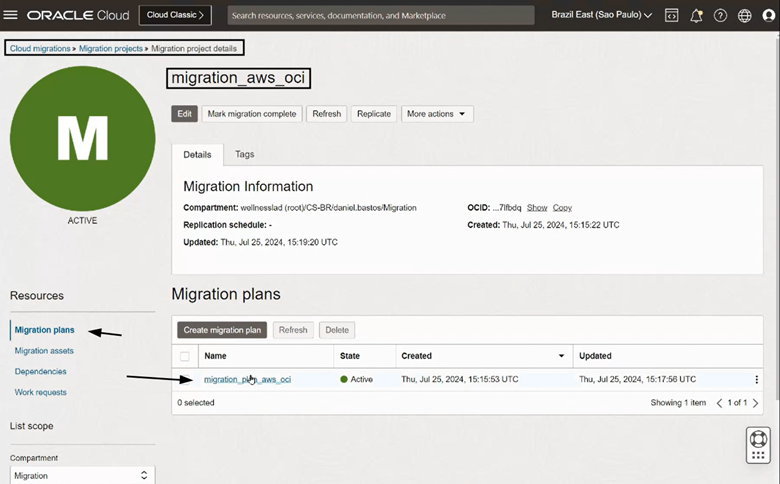Image resolution: width=780 pixels, height=484 pixels.
Task: Open the migration_plan_aws_oci link
Action: tap(247, 380)
